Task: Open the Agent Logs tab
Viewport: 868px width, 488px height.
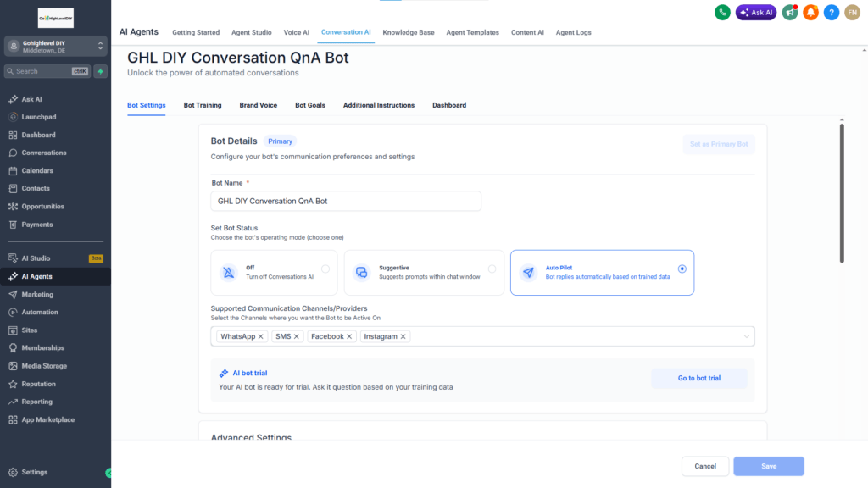Action: click(574, 33)
